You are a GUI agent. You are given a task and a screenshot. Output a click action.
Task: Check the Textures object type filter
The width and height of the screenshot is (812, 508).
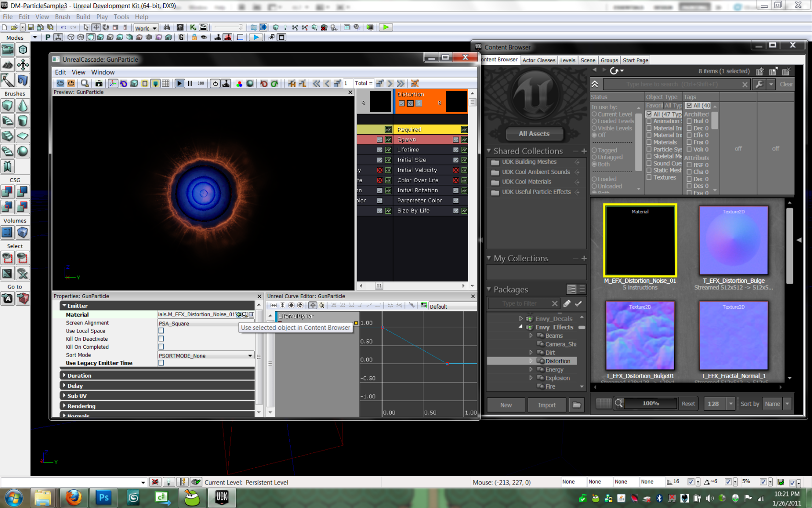click(x=649, y=177)
